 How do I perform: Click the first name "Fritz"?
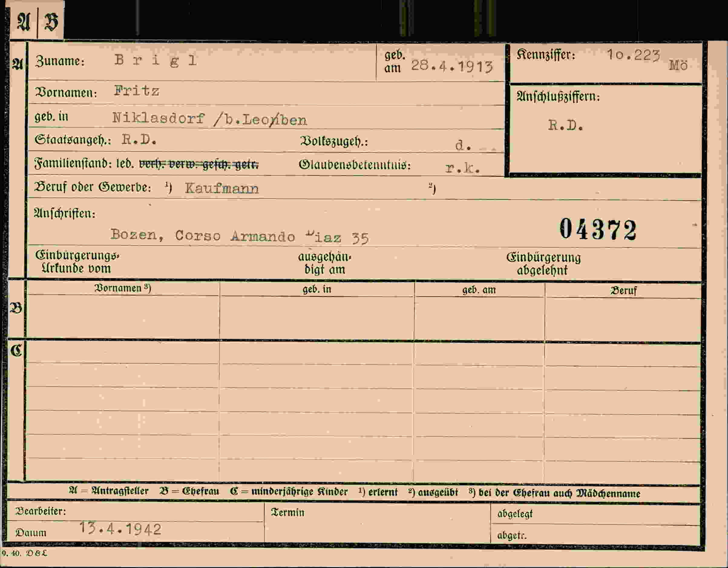[137, 91]
